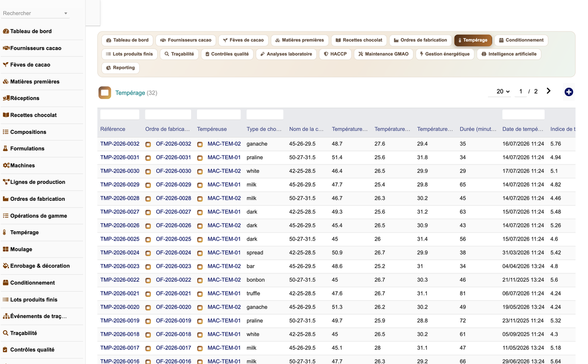588x364 pixels.
Task: Click Lignes de production sidebar icon
Action: 6,182
